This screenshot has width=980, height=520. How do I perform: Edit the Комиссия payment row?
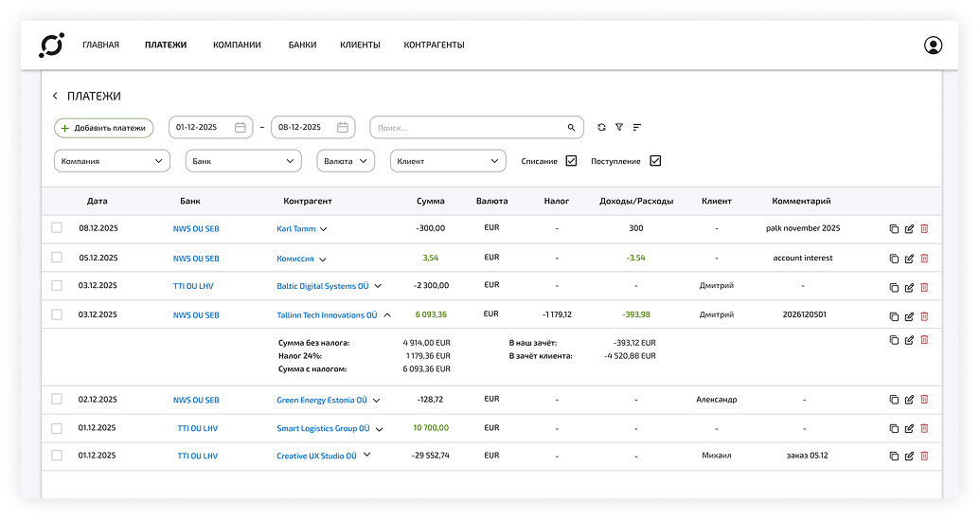coord(909,259)
